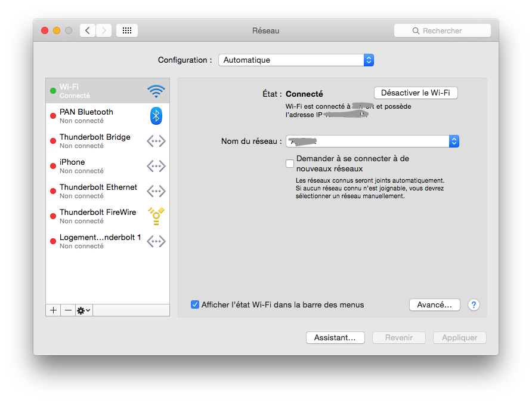532x403 pixels.
Task: Click the iPhone connection arrows icon
Action: (x=156, y=166)
